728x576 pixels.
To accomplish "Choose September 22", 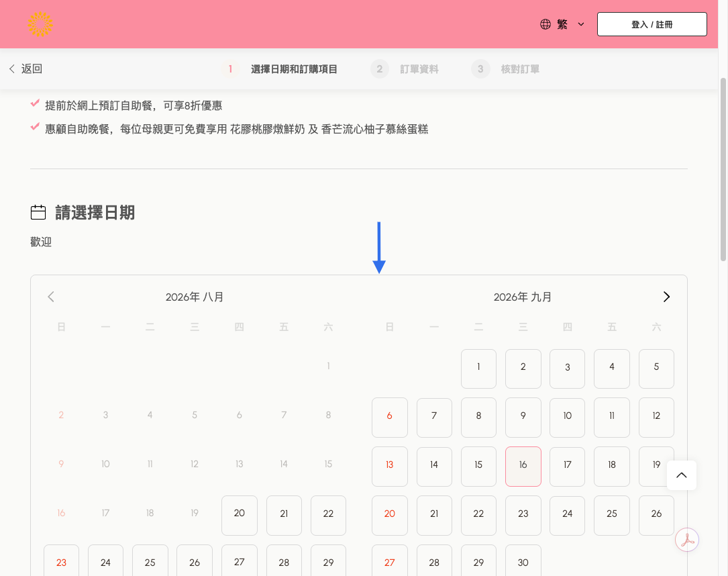I will pos(478,516).
